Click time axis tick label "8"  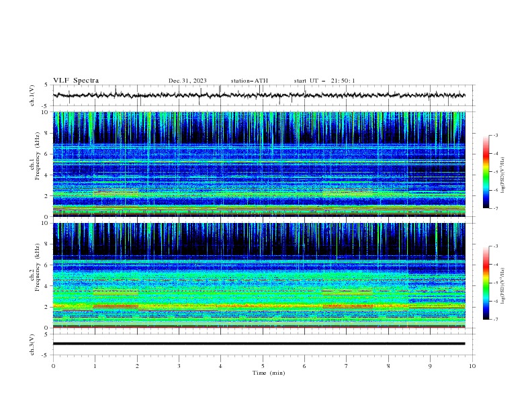388,366
